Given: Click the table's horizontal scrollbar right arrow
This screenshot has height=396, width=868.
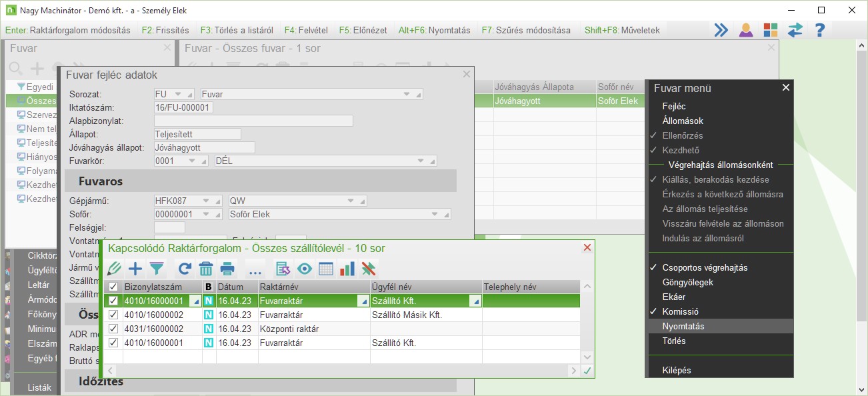Looking at the screenshot, I should 573,371.
